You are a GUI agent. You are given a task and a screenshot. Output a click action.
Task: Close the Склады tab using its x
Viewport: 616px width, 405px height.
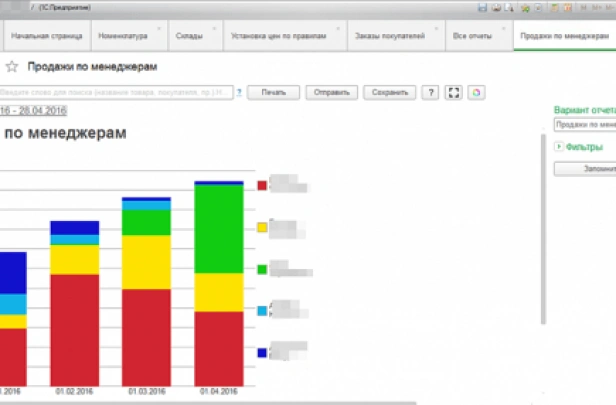215,29
